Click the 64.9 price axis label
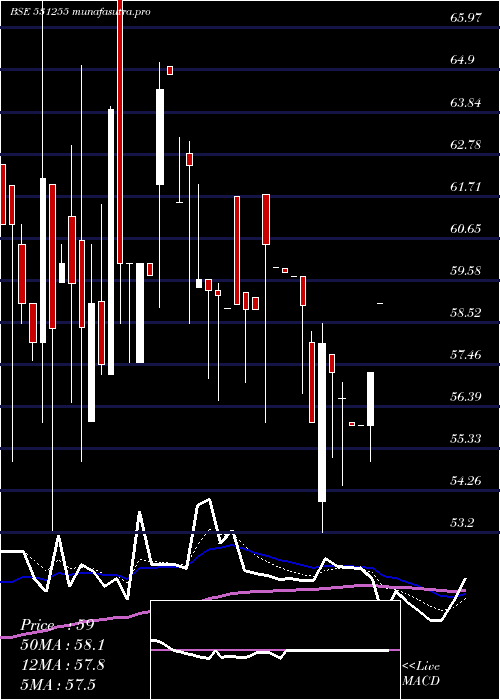Image resolution: width=500 pixels, height=700 pixels. [x=463, y=60]
